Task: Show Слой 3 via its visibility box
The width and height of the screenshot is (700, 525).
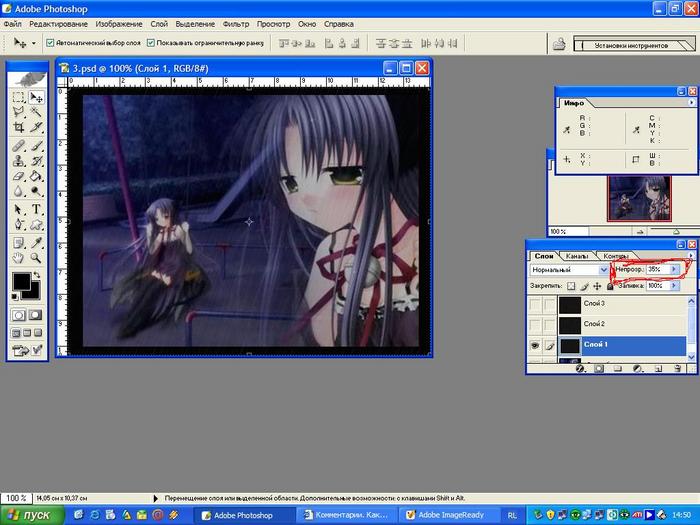Action: pyautogui.click(x=534, y=304)
